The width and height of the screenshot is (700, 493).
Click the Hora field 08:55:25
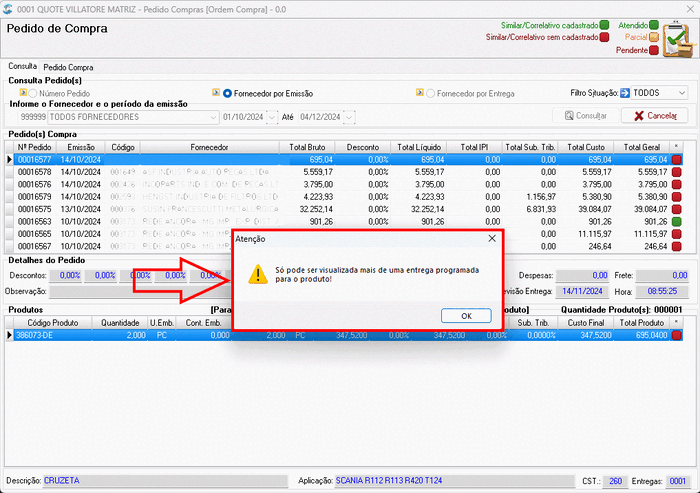coord(662,291)
